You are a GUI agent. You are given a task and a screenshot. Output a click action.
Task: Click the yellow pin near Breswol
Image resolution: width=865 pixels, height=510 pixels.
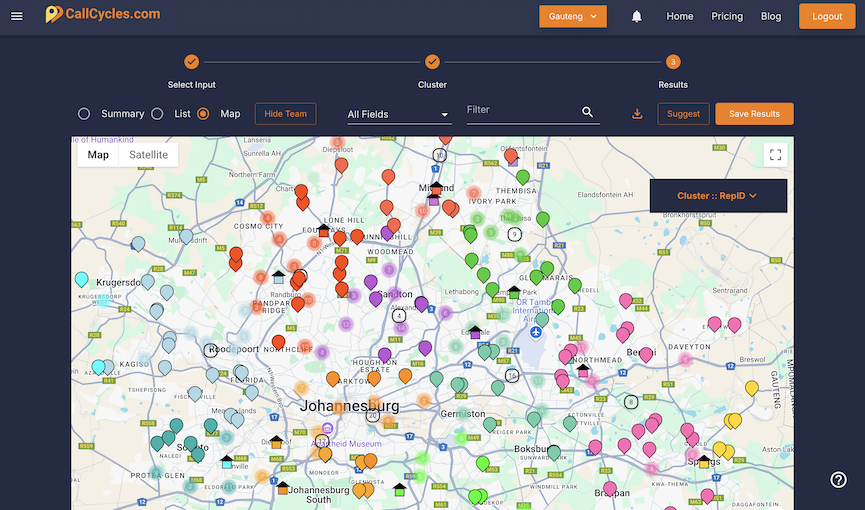tap(752, 388)
